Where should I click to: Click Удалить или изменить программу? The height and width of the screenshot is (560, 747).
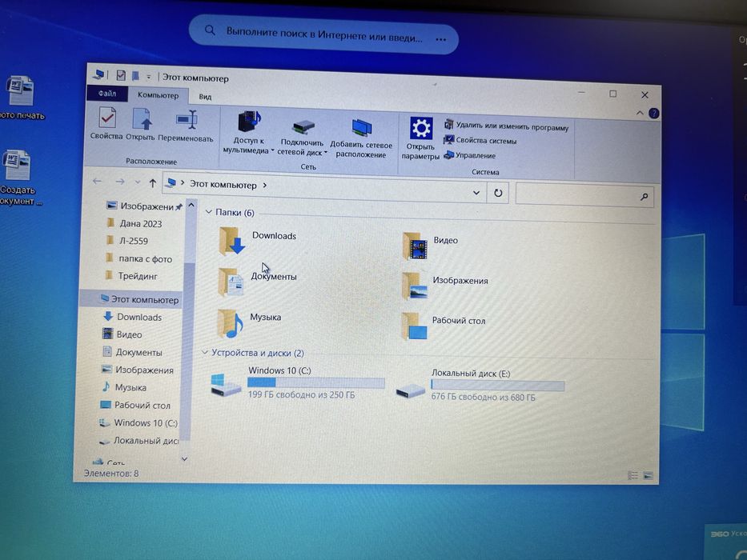click(506, 126)
